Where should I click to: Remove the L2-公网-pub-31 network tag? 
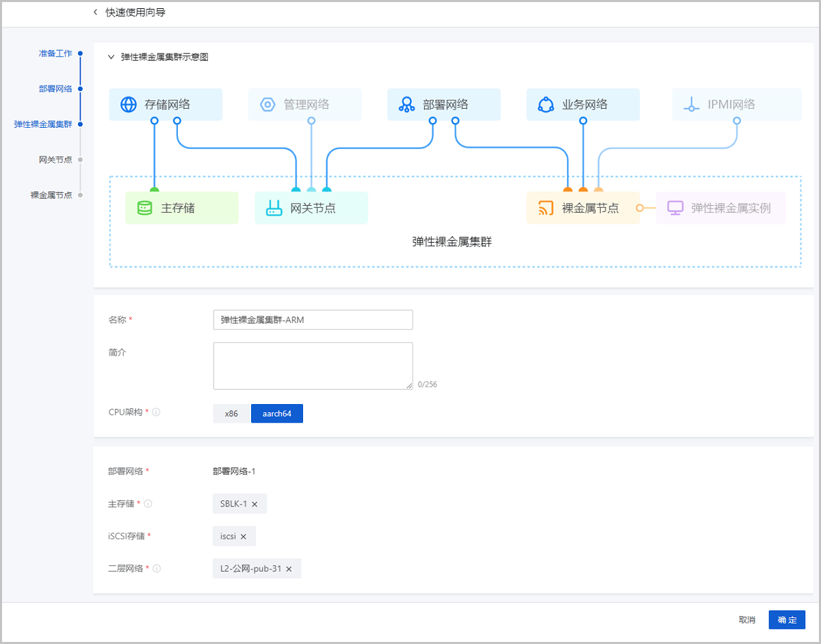click(x=289, y=569)
